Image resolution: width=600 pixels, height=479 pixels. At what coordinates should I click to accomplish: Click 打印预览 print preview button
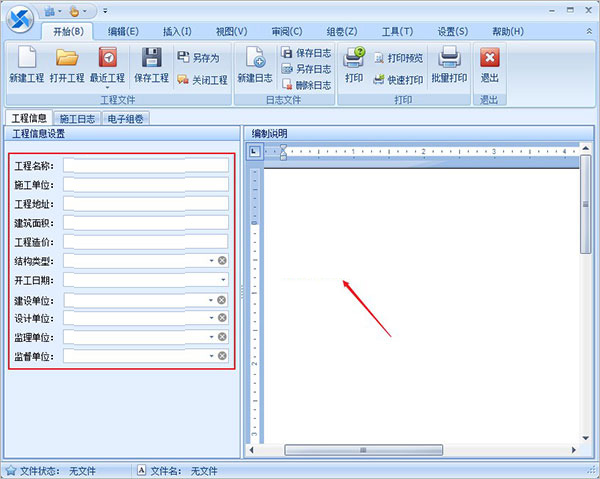pos(398,58)
